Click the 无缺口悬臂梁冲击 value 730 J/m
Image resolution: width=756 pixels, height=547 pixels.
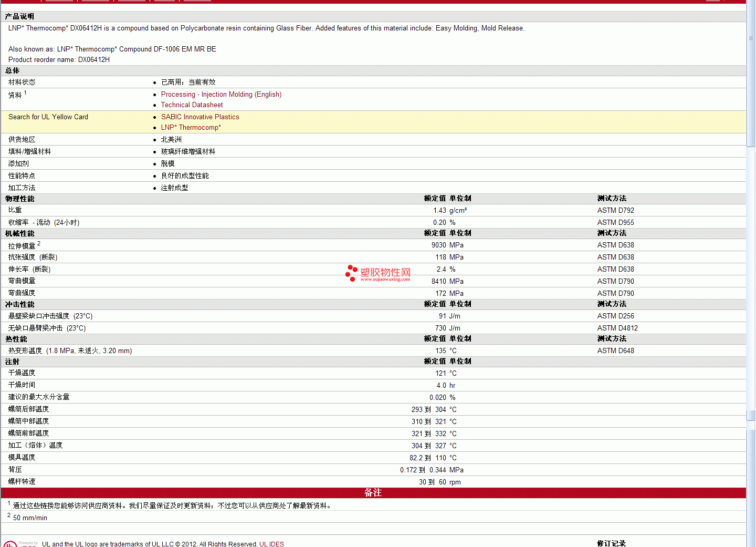448,328
